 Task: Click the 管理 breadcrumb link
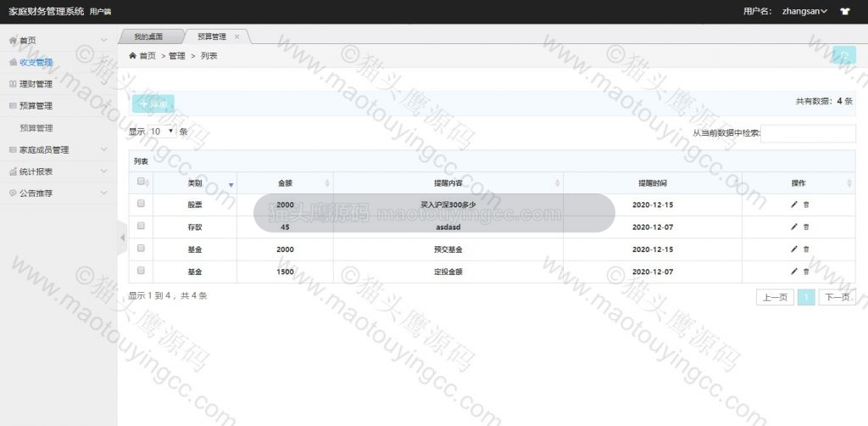click(177, 56)
